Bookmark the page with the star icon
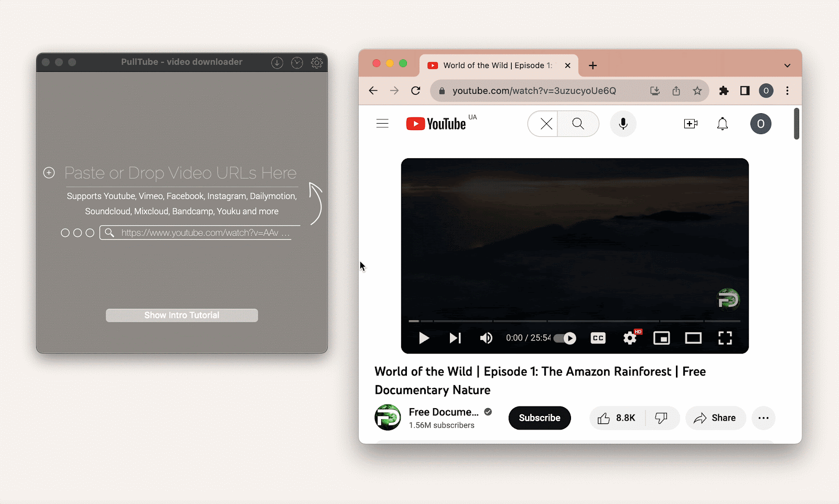The image size is (839, 504). coord(697,91)
